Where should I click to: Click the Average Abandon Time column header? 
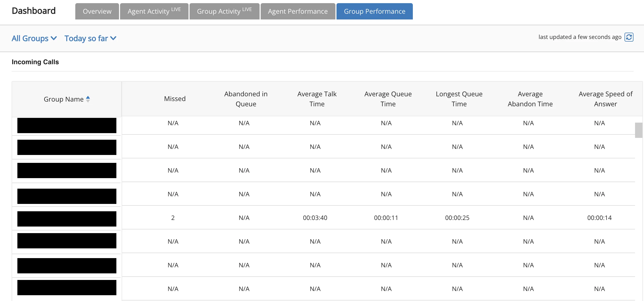[530, 99]
